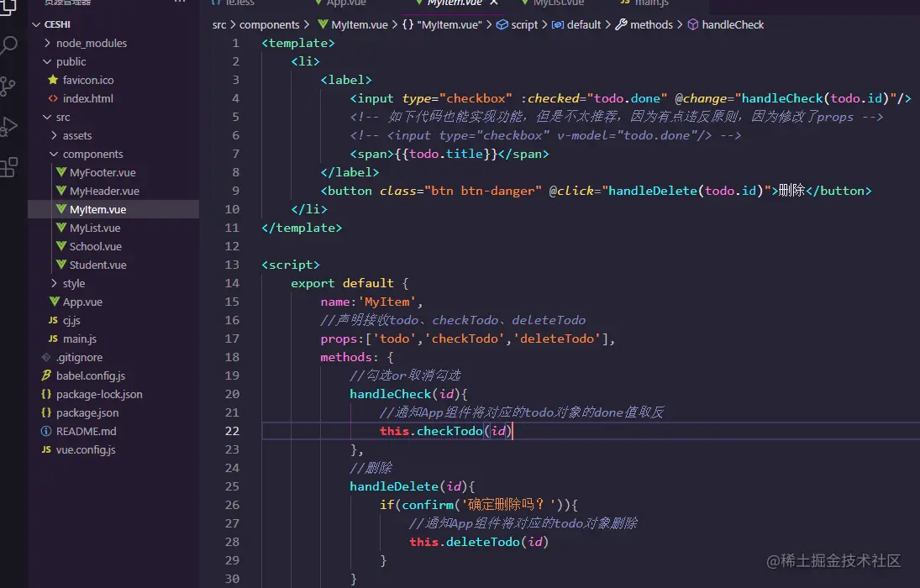Open MyHeader.vue in the explorer
Screen dimensions: 920x588
pyautogui.click(x=104, y=192)
